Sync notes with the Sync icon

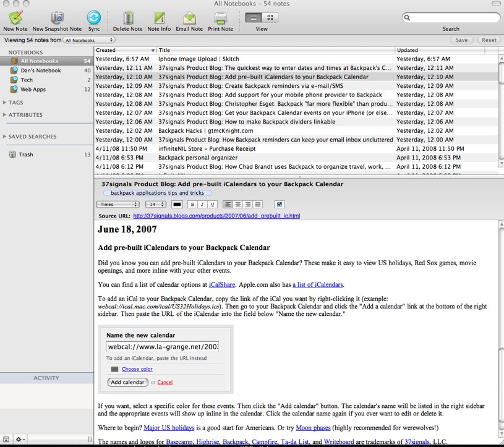pos(94,18)
